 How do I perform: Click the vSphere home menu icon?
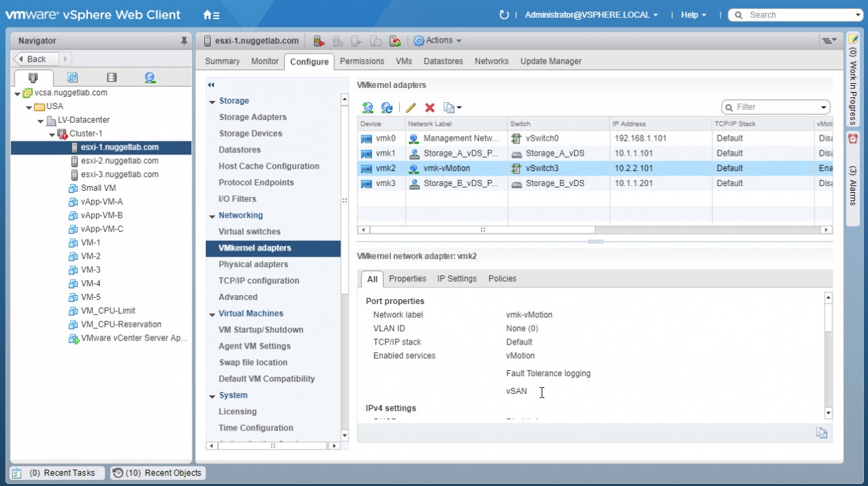tap(211, 15)
